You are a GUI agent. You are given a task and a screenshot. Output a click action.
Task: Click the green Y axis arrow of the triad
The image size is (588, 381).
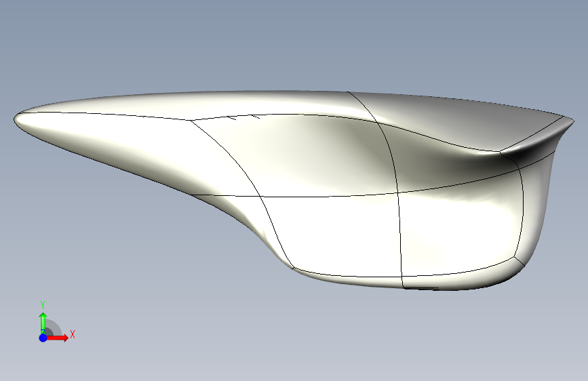[x=43, y=323]
